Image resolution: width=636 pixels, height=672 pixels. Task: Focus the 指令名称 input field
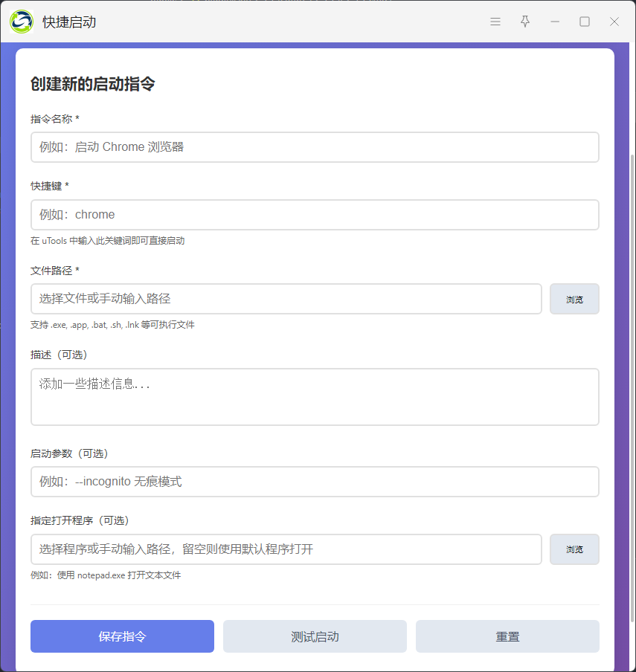tap(315, 147)
